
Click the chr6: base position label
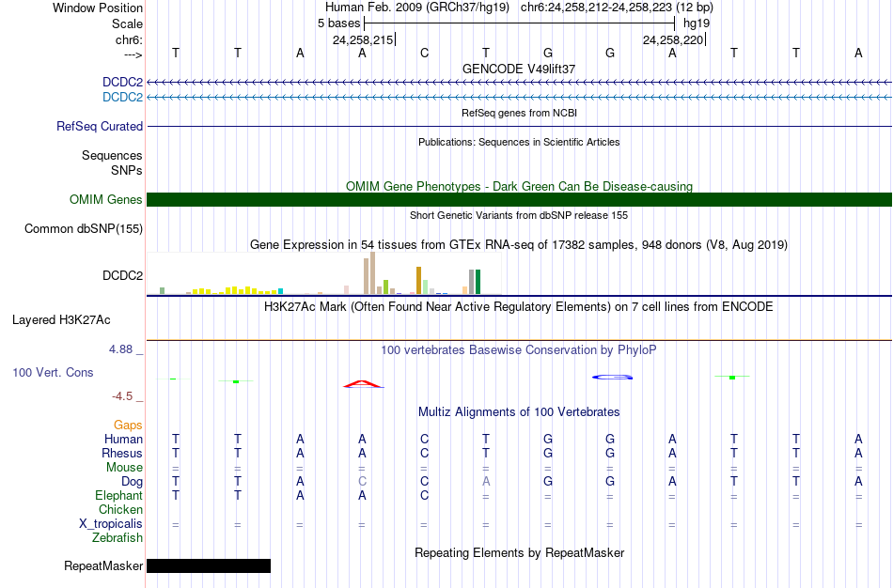tap(130, 39)
